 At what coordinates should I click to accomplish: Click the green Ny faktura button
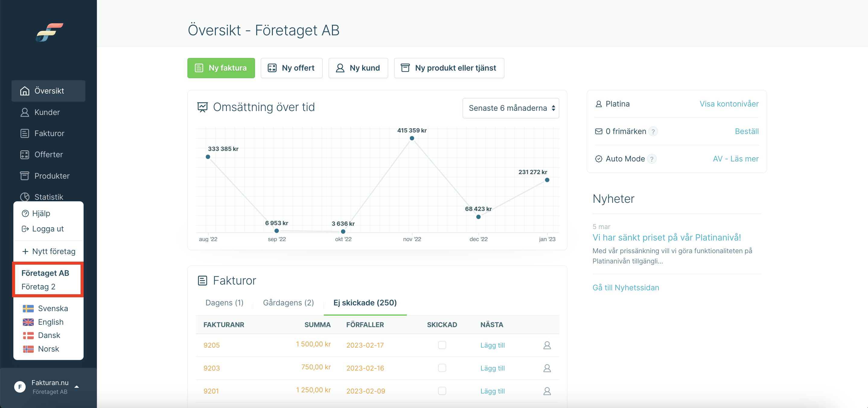click(221, 68)
